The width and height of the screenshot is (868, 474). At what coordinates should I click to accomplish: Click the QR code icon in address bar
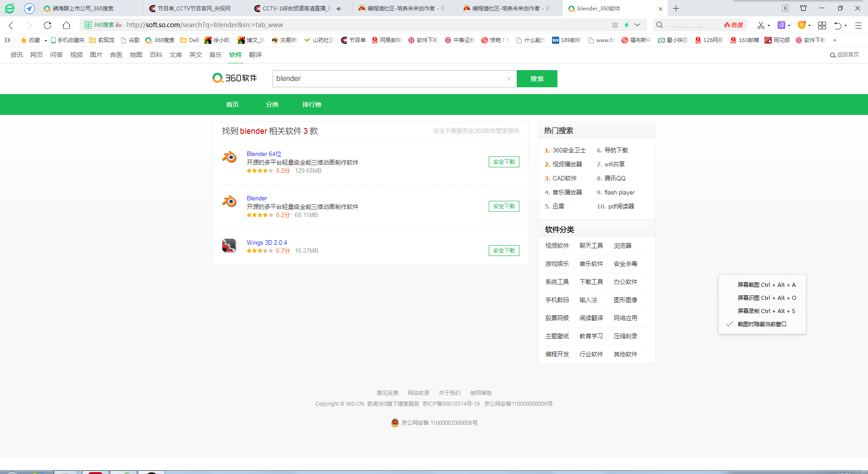pos(615,25)
